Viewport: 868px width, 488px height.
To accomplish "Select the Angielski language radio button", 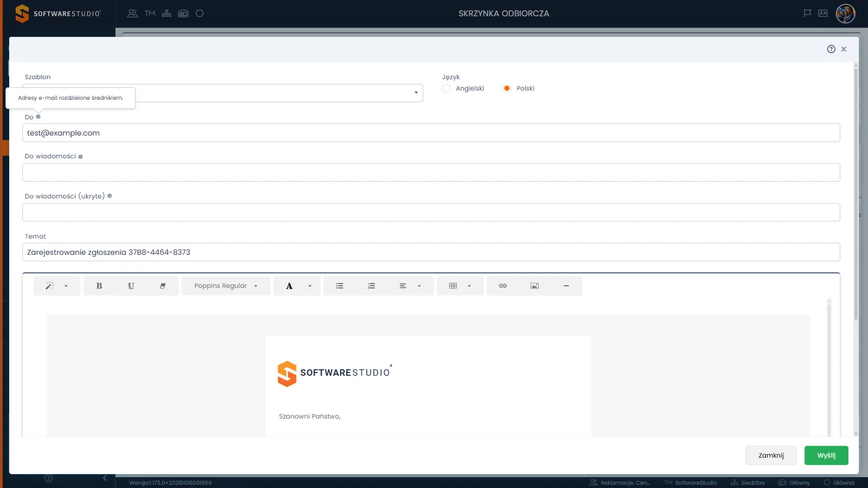I will tap(446, 88).
